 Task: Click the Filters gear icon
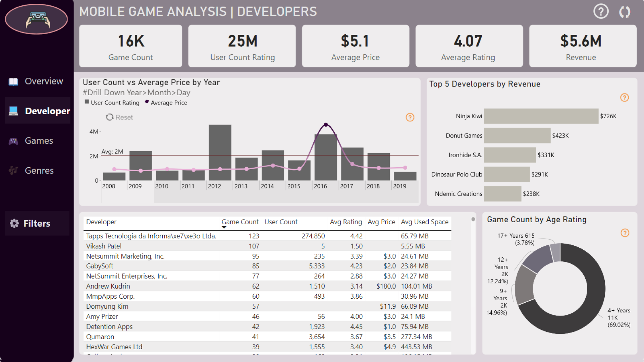(x=14, y=223)
